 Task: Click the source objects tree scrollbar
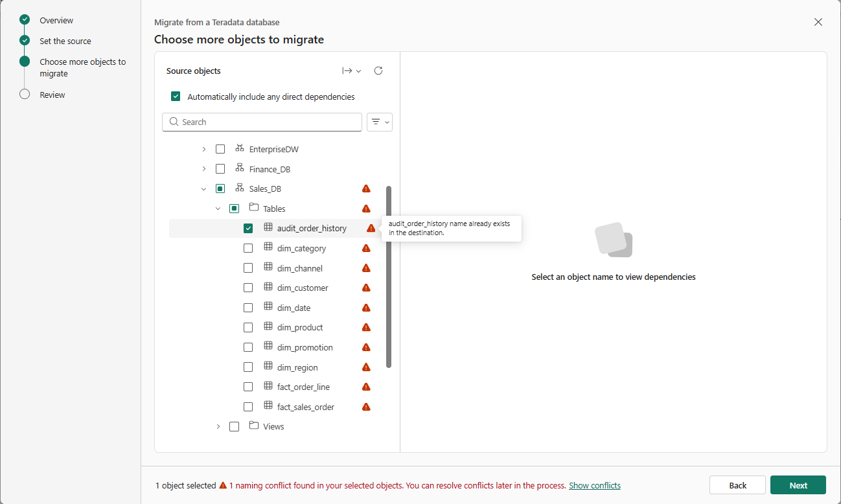pyautogui.click(x=389, y=277)
